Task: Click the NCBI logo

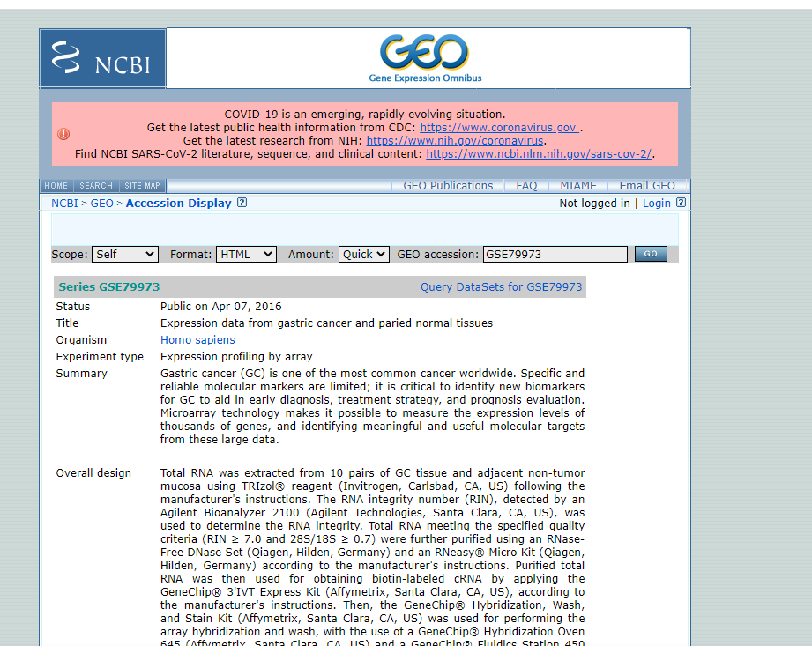Action: 101,57
